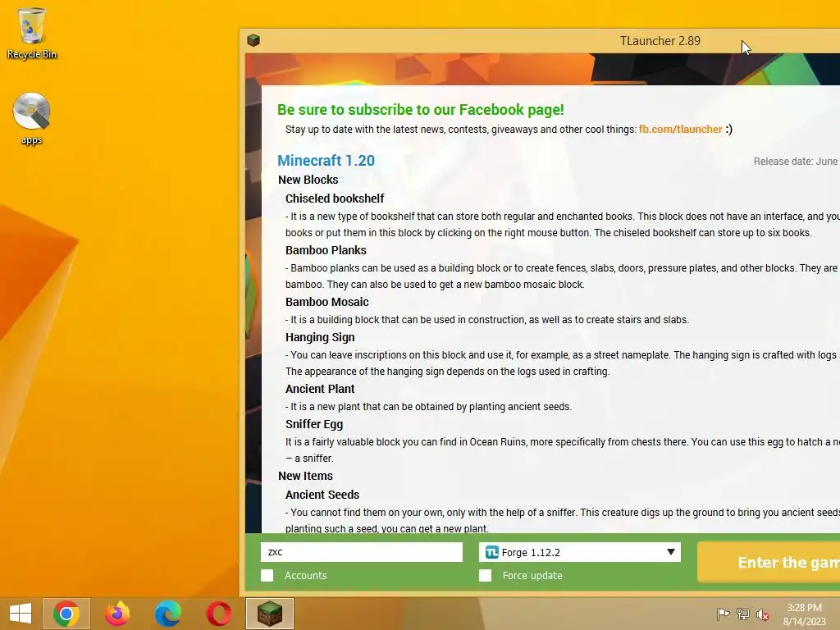The height and width of the screenshot is (630, 840).
Task: Click the clock showing 3:28 PM
Action: point(804,608)
